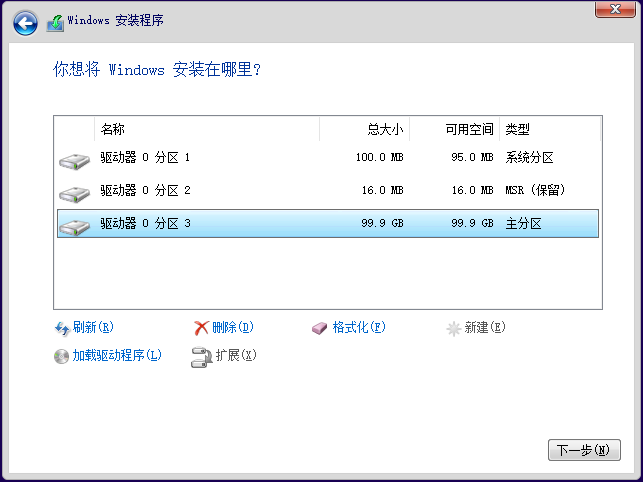Click drive icon for 驱动器 0 分区 2
This screenshot has height=482, width=643.
click(74, 194)
